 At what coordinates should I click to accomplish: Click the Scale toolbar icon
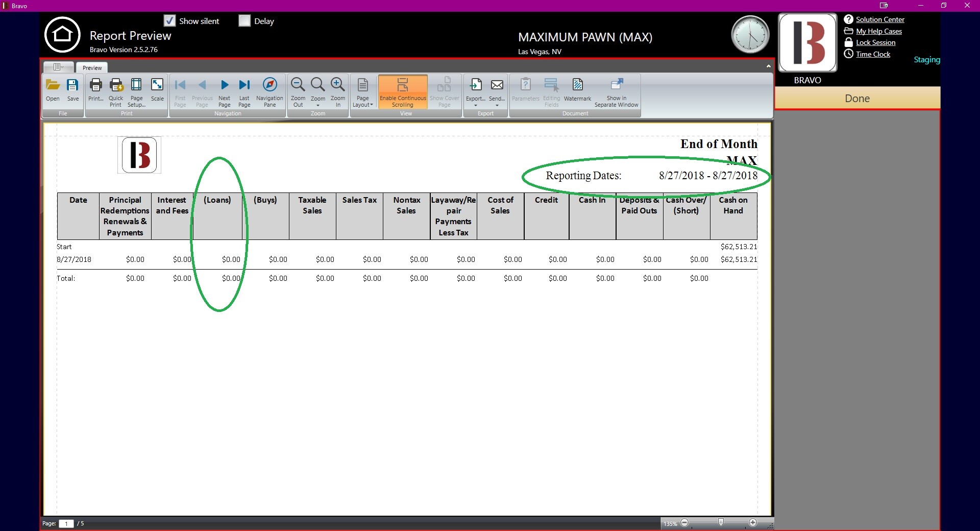pos(157,90)
